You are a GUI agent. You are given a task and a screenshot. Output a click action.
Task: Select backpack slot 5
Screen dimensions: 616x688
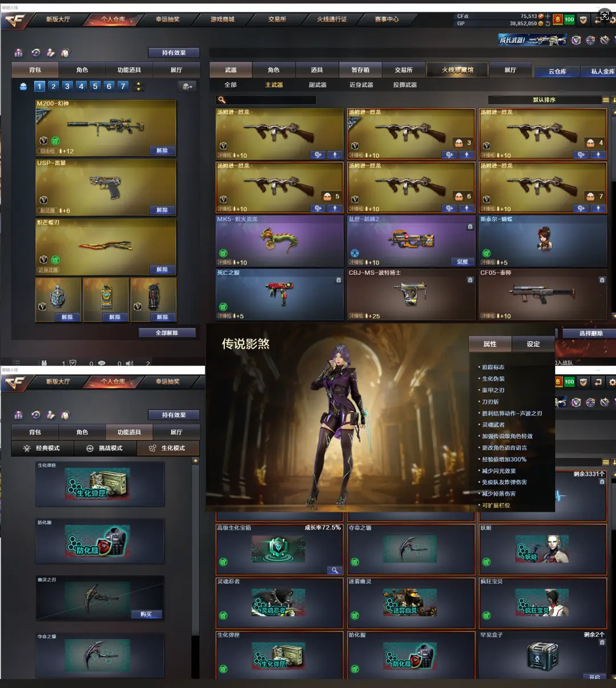95,86
